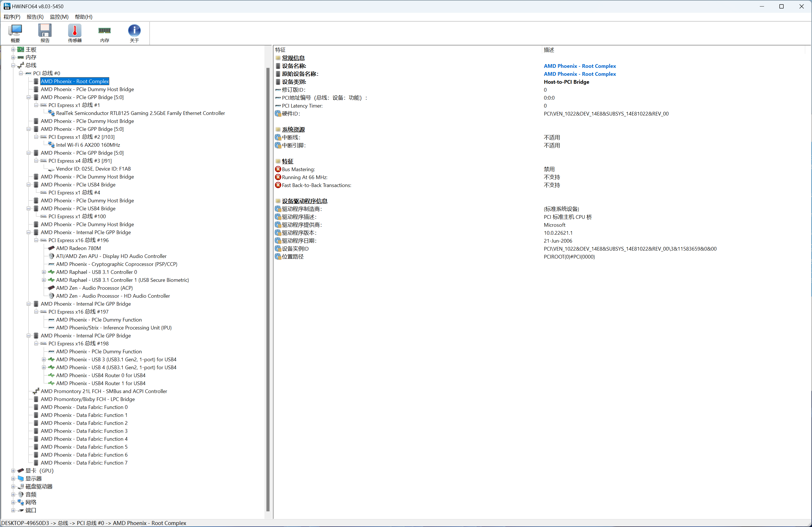
Task: Collapse the 总线 bus node
Action: click(x=13, y=65)
